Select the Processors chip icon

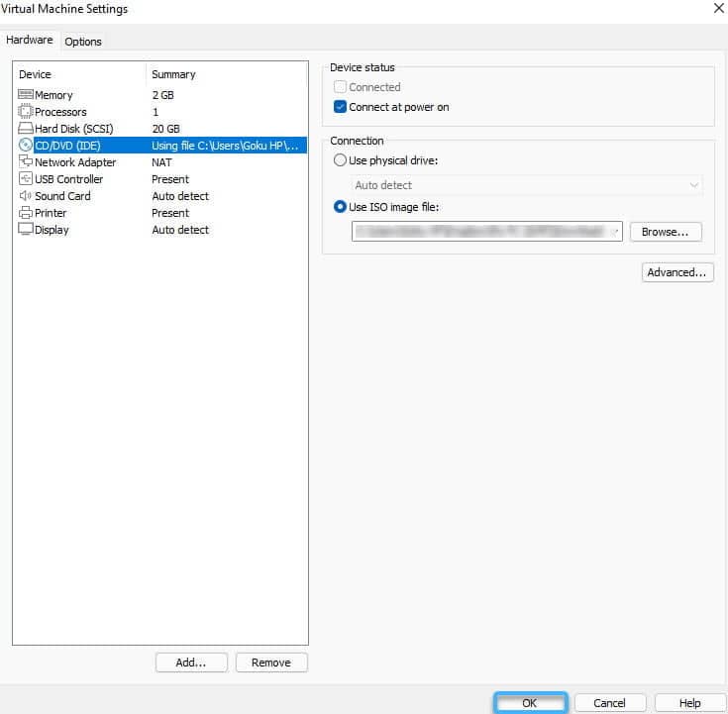click(x=26, y=112)
